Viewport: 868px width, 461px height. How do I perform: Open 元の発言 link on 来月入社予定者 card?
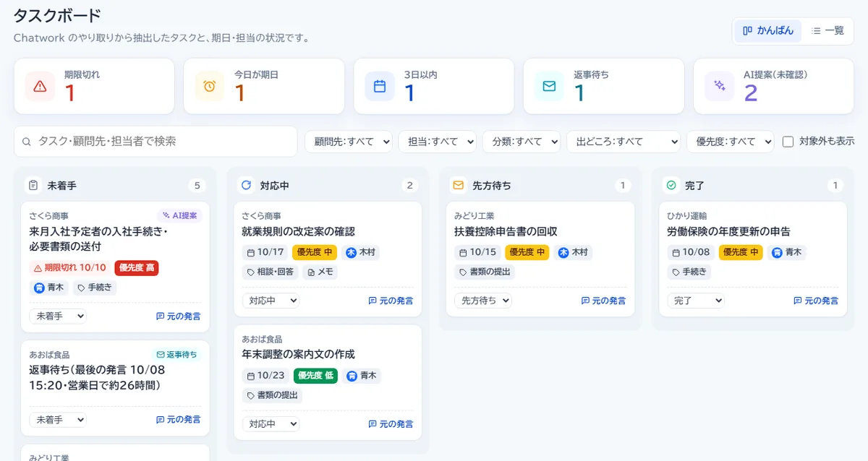[x=179, y=316]
